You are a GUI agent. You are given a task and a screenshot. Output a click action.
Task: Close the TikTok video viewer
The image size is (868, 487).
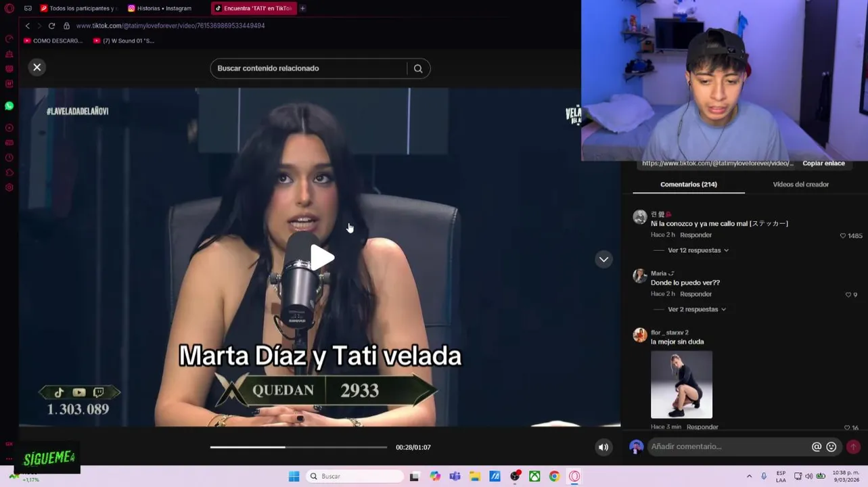[37, 67]
